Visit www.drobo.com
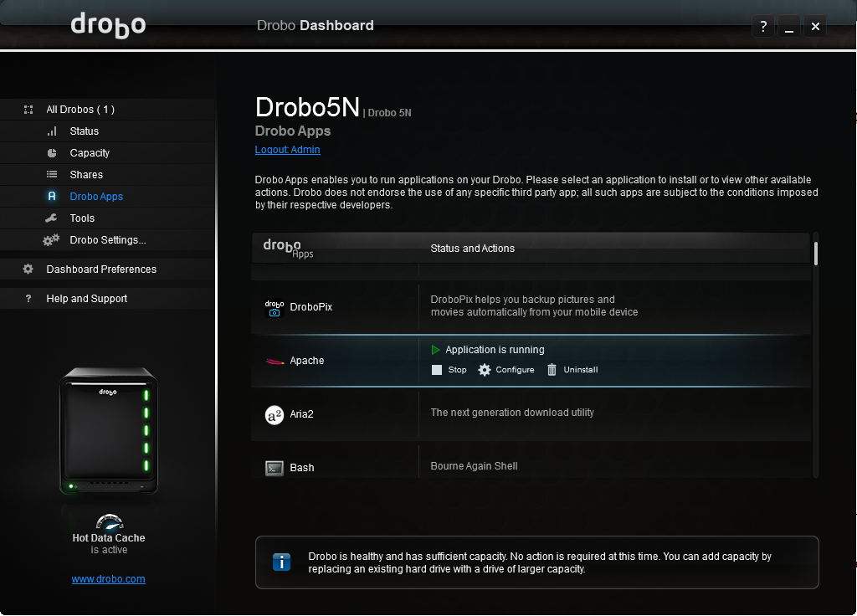This screenshot has width=857, height=616. click(108, 579)
